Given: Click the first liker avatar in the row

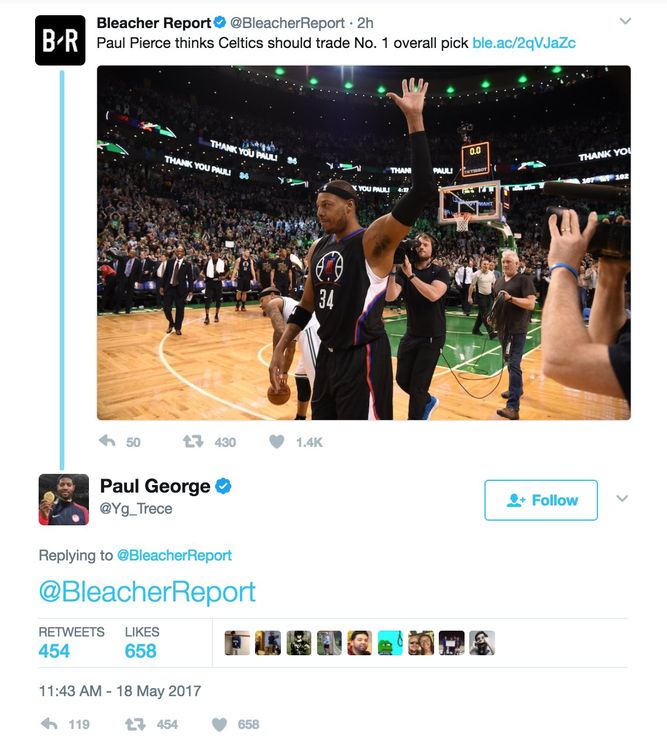Looking at the screenshot, I should pos(237,643).
